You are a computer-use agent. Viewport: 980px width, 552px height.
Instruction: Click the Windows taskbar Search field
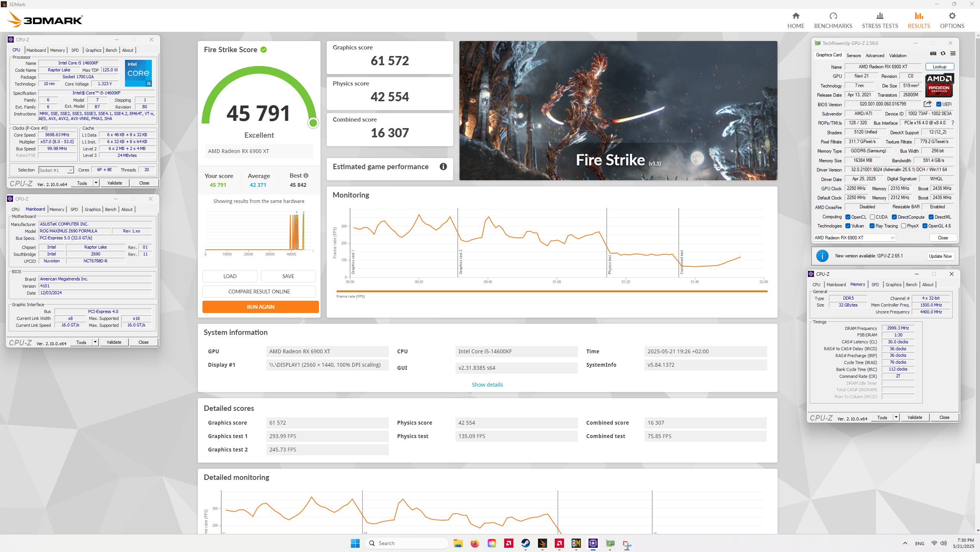coord(406,543)
